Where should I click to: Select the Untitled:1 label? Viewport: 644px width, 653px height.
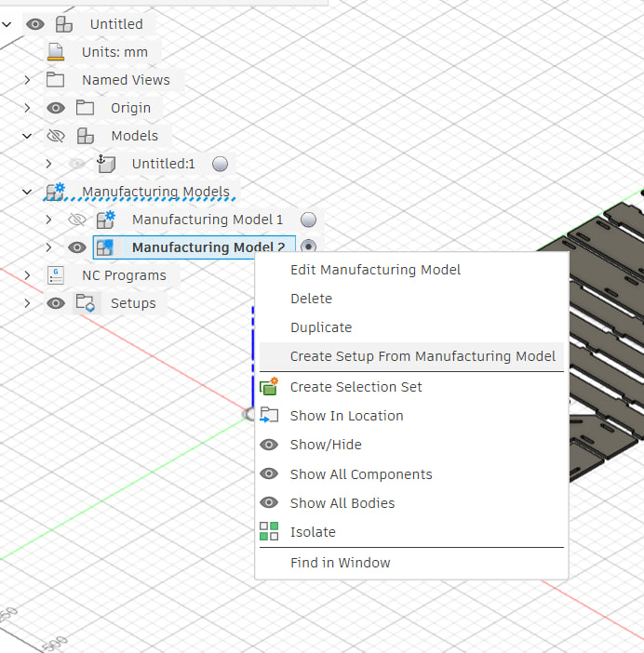[163, 164]
